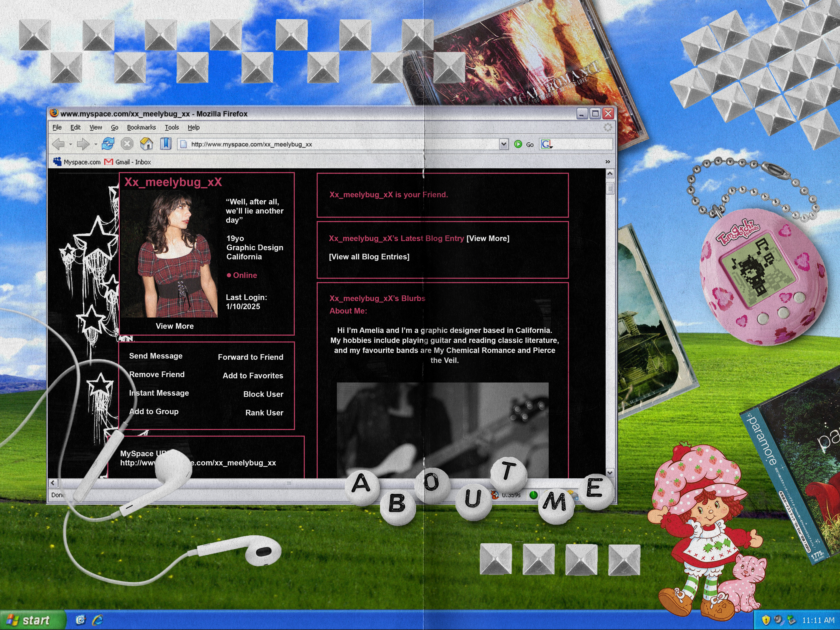Viewport: 840px width, 630px height.
Task: Show more bookmarks toolbar chevron
Action: [607, 162]
